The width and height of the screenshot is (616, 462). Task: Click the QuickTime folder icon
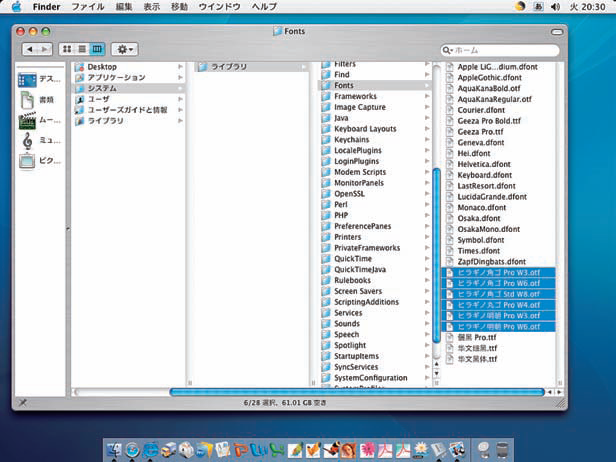coord(326,259)
